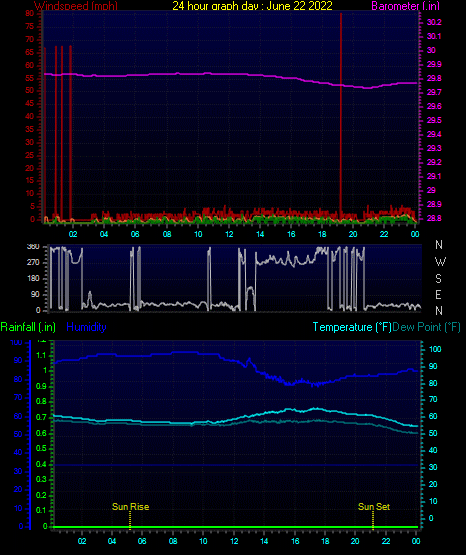Click the E wind direction label

coord(438,295)
